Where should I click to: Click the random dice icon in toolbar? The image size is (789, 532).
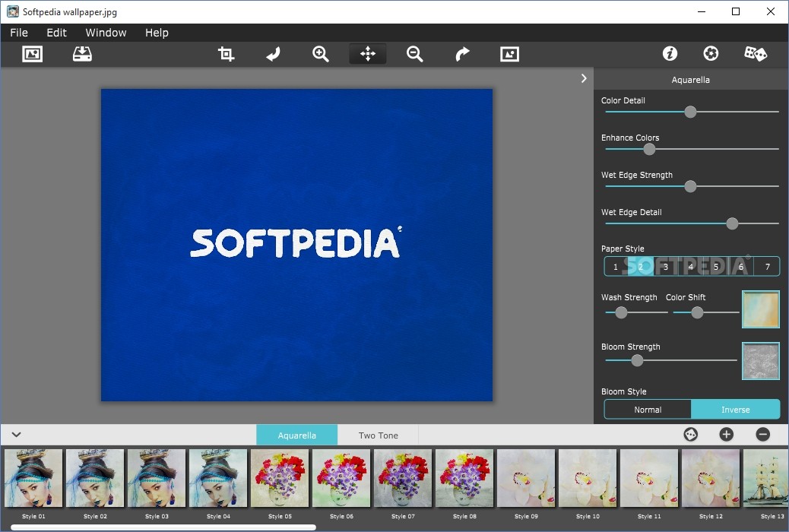click(756, 53)
